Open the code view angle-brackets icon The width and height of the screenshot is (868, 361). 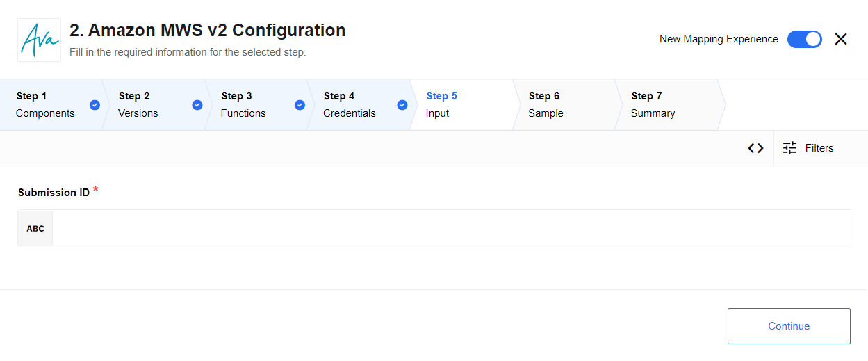[x=755, y=148]
